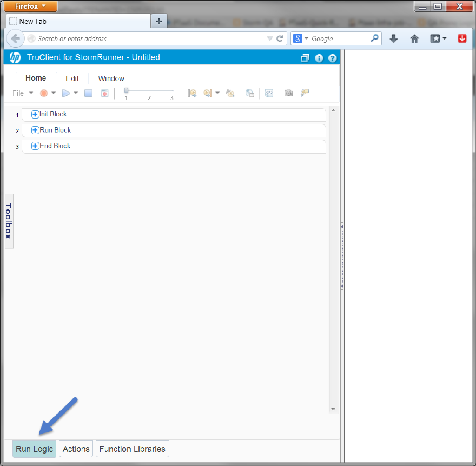This screenshot has width=476, height=466.
Task: Click the script scroll down arrow
Action: click(333, 409)
